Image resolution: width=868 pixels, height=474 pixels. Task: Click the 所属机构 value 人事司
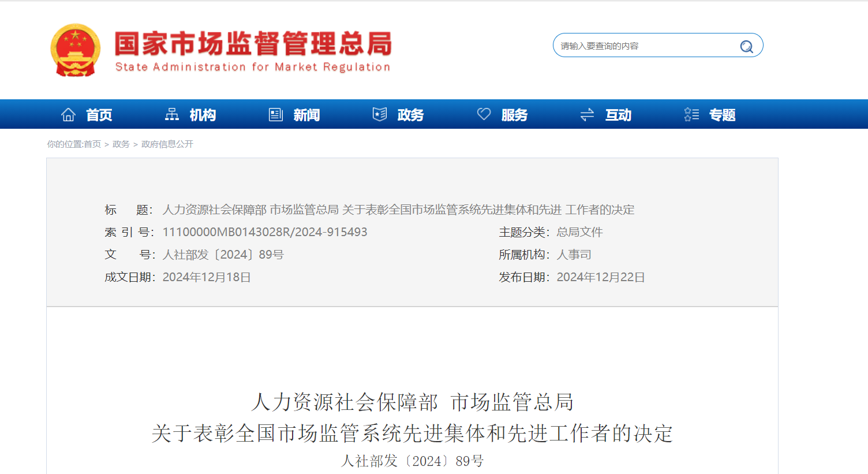(x=574, y=255)
